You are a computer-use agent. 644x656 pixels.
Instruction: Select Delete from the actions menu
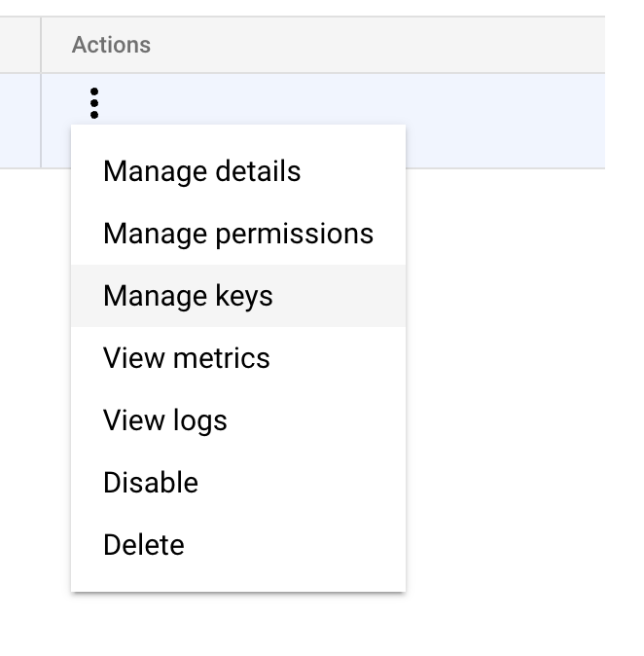point(143,545)
